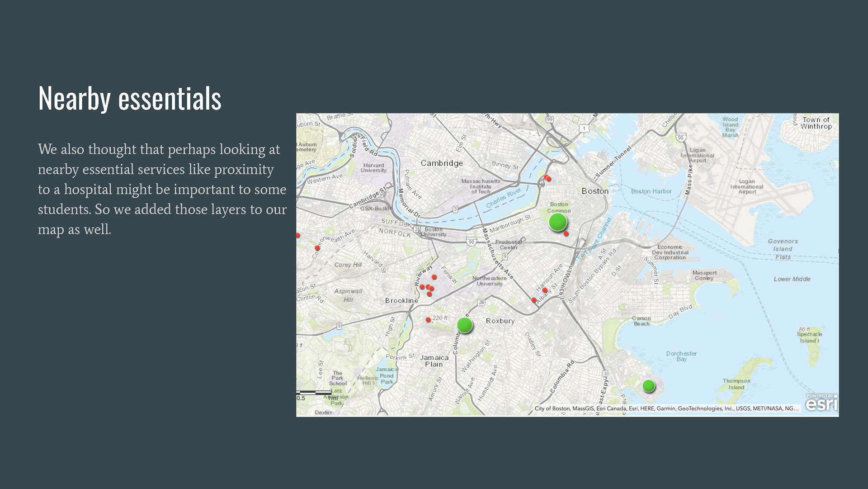Click the red dot on Commonwealth Ave label
This screenshot has width=868, height=489.
[x=317, y=248]
